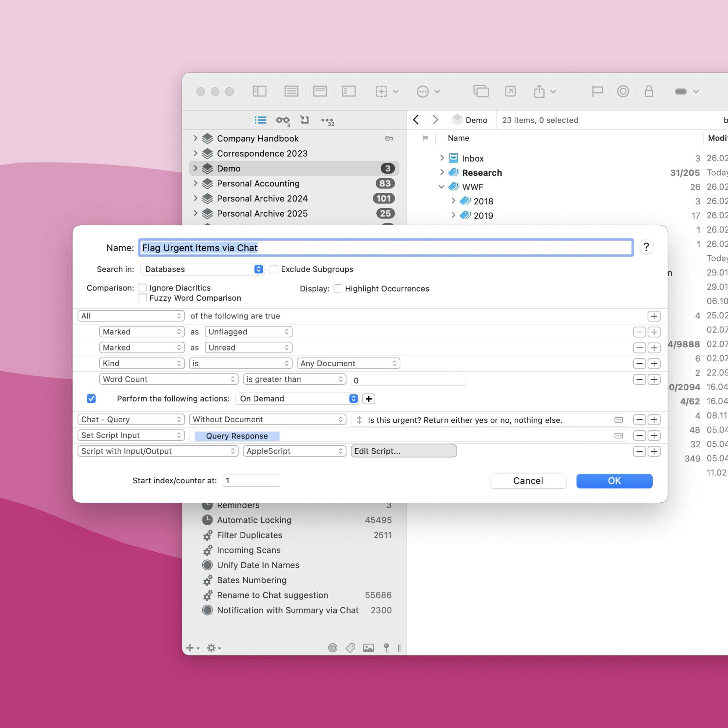728x728 pixels.
Task: Click the Name field of the smart rule
Action: point(386,248)
